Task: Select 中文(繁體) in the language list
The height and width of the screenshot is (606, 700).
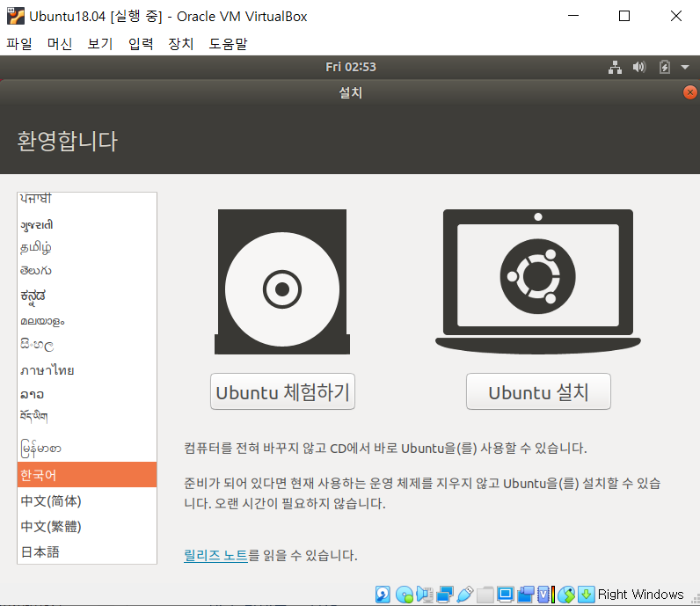Action: 87,526
